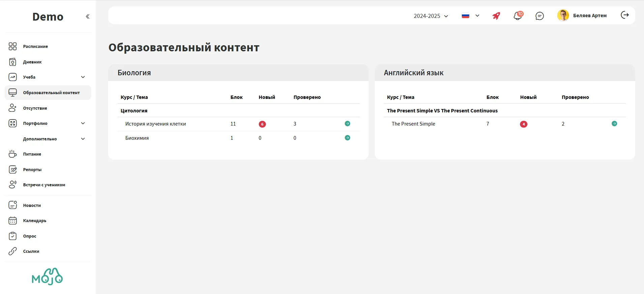Viewport: 644px width, 294px height.
Task: Click the red badge with 4 new items
Action: 523,124
